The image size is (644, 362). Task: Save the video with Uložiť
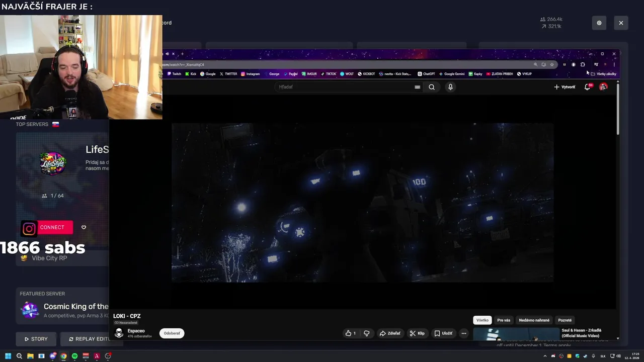[x=443, y=333]
